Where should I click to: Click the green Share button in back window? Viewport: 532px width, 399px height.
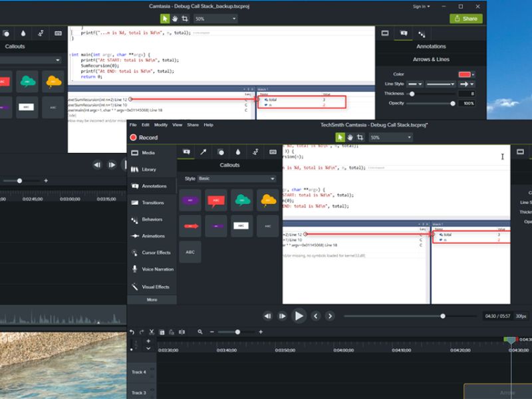pos(466,19)
